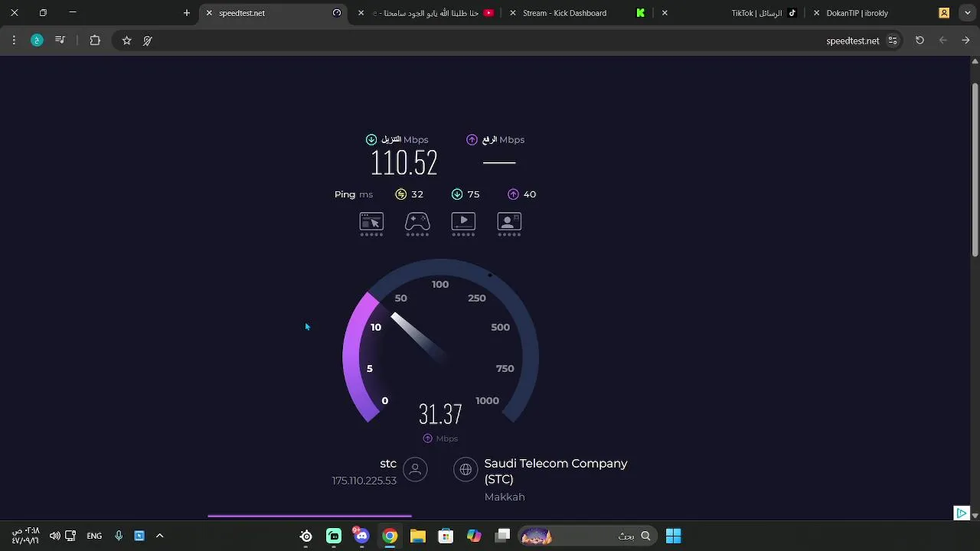
Task: Switch to the speedtest.net tab
Action: tap(274, 13)
